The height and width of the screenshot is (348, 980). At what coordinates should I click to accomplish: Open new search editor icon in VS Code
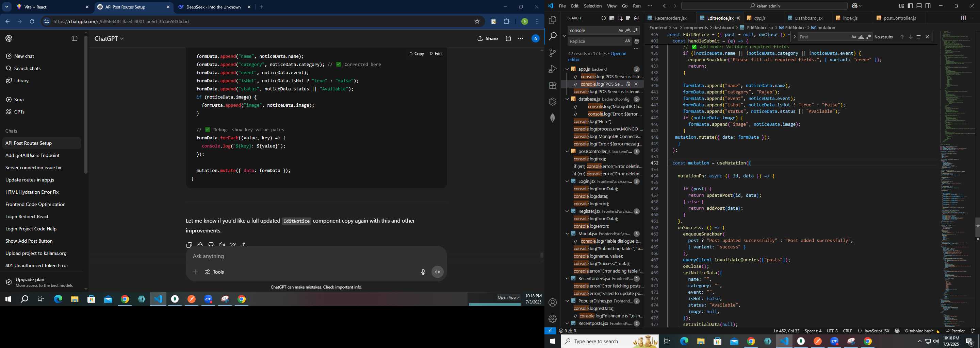[x=620, y=18]
